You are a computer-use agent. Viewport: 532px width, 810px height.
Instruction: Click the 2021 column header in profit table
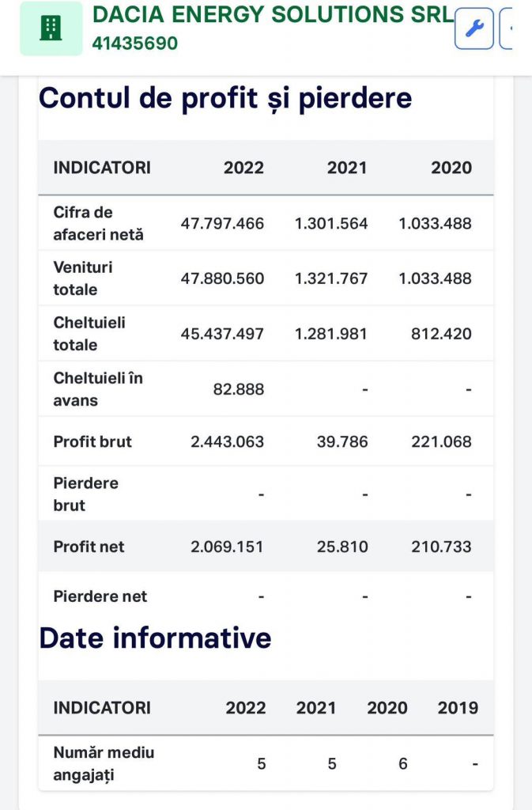coord(347,168)
